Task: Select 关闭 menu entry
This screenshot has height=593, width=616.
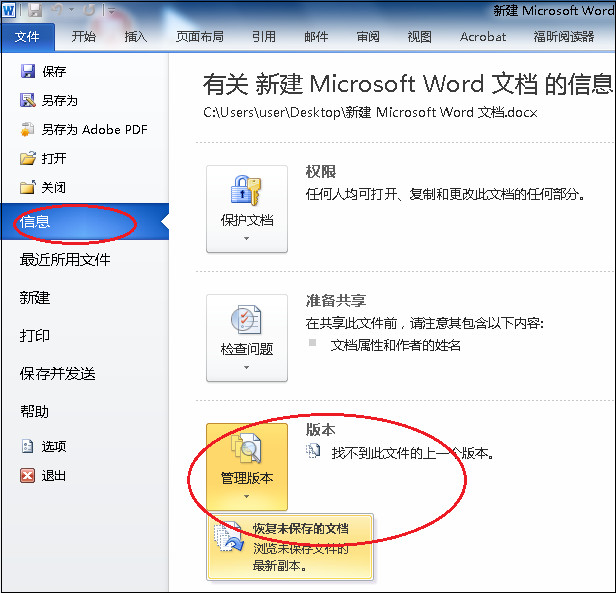Action: [54, 187]
